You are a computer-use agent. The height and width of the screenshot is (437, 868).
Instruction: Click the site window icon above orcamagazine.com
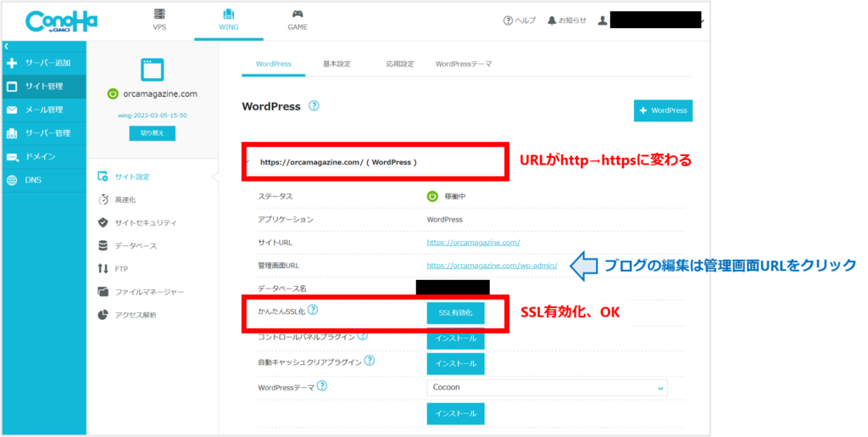(153, 70)
